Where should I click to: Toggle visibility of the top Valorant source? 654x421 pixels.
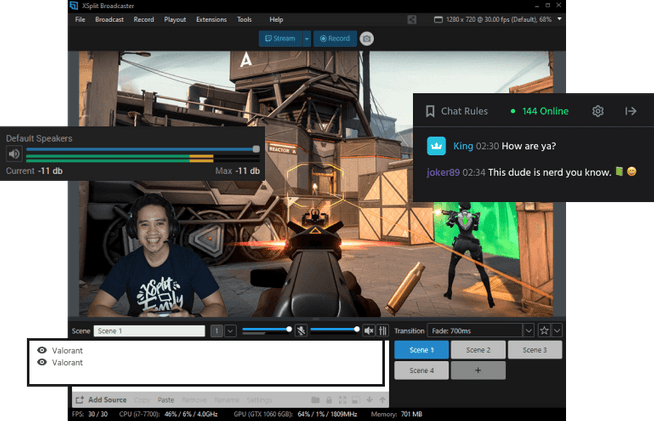(x=42, y=350)
